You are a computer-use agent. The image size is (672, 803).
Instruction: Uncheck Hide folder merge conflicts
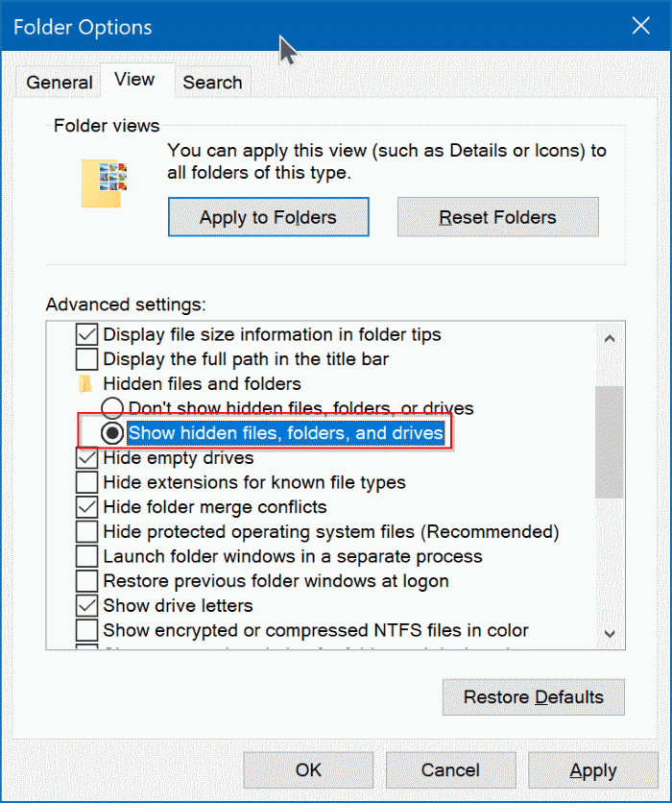(86, 507)
